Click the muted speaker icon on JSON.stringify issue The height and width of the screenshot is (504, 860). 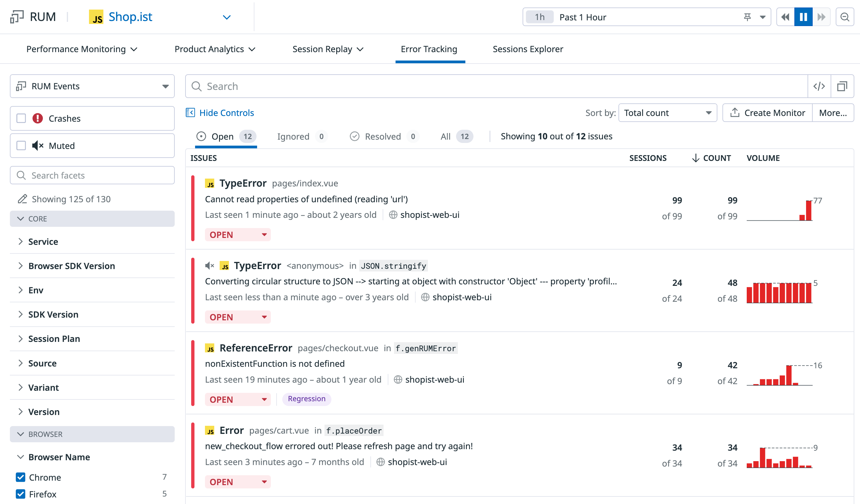tap(209, 265)
